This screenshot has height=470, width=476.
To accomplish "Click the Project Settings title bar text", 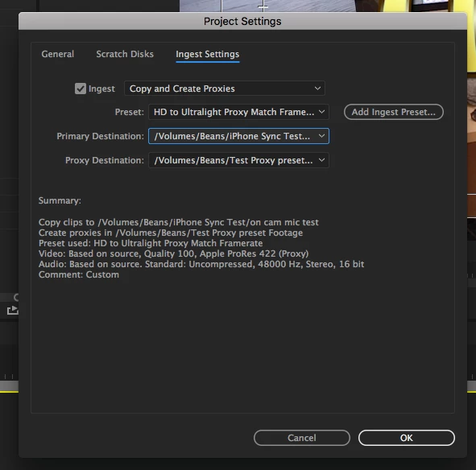I will (x=242, y=21).
